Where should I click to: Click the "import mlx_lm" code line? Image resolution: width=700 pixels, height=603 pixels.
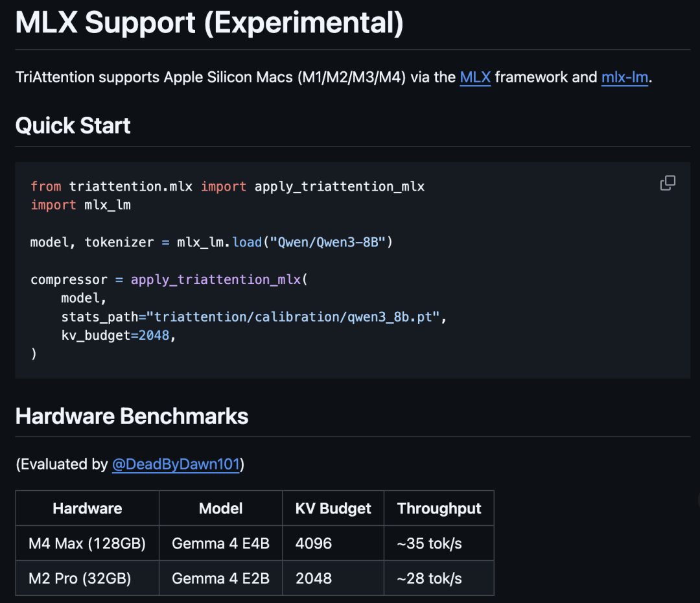coord(80,205)
